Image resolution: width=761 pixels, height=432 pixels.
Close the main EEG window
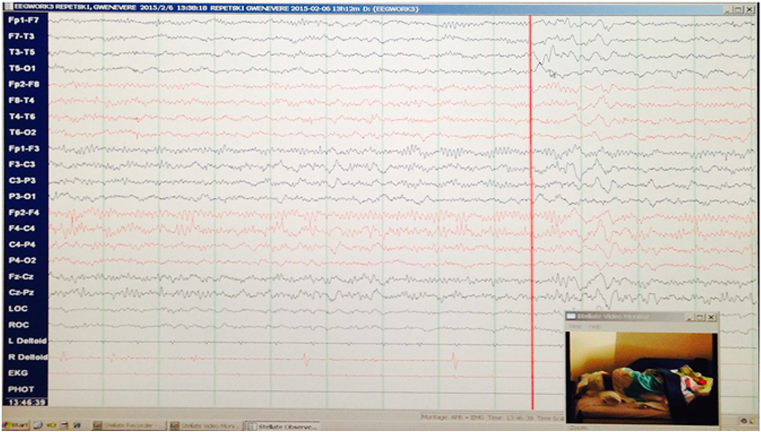749,9
